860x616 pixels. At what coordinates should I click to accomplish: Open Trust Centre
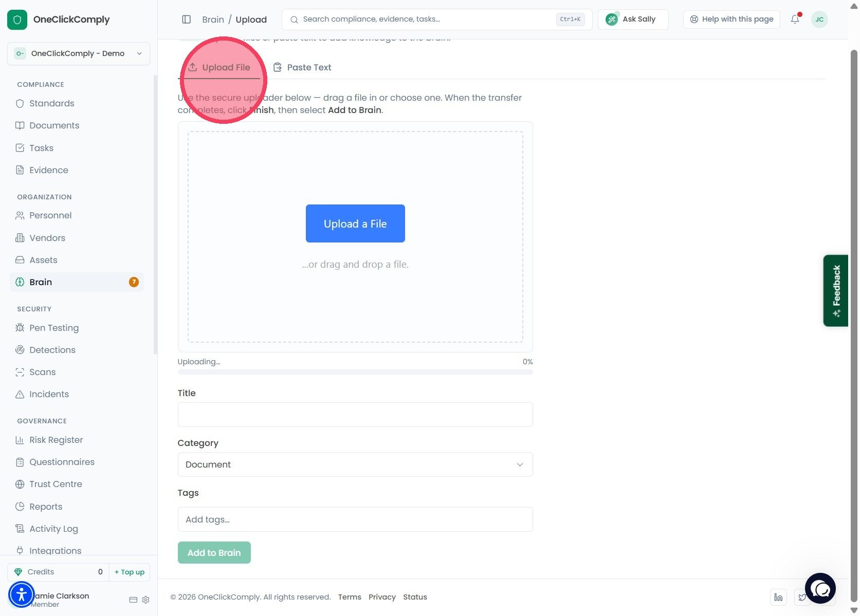tap(56, 484)
